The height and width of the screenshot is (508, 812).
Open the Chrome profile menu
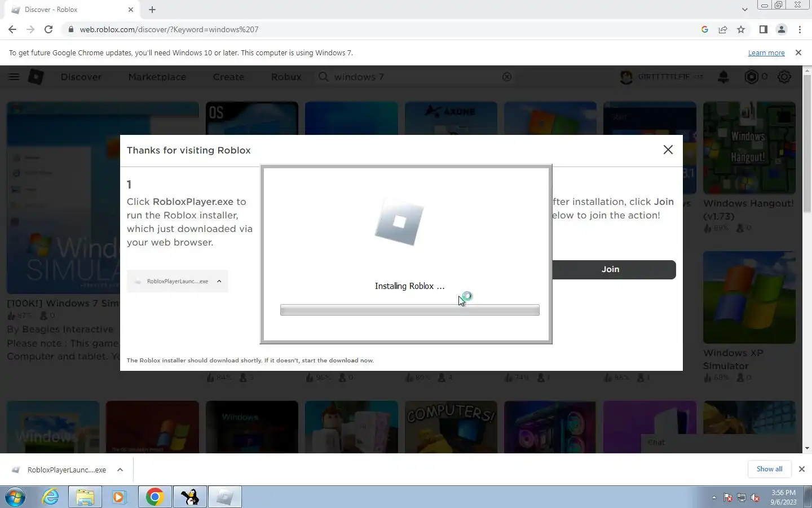782,29
